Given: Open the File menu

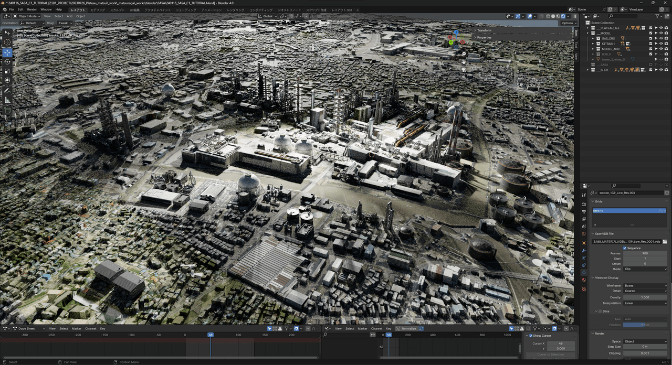Looking at the screenshot, I should 11,9.
